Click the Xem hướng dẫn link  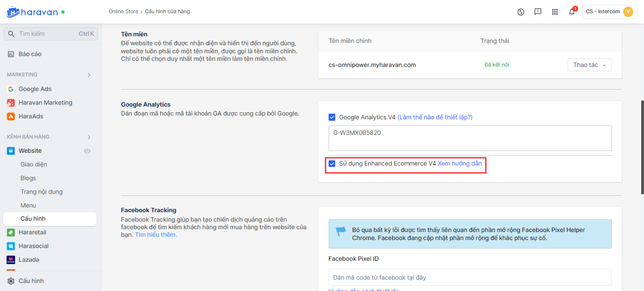460,164
